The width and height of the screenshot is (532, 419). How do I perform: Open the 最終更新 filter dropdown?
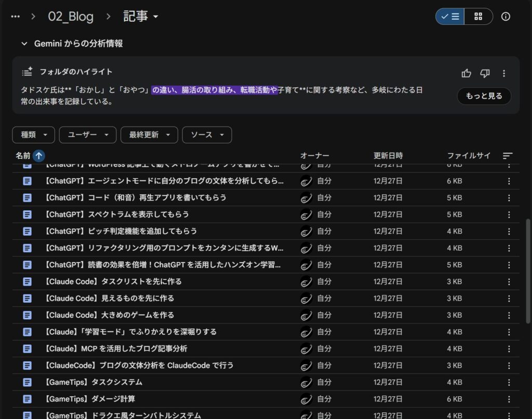coord(149,134)
